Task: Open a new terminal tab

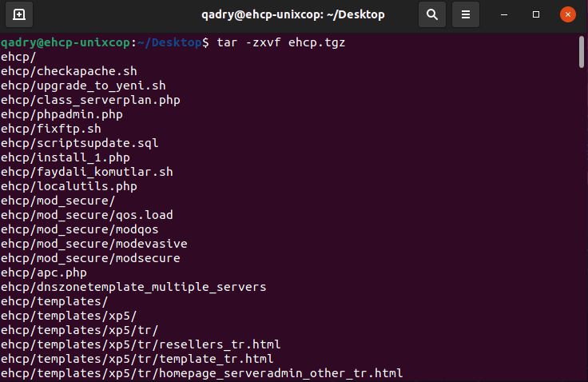Action: pos(19,14)
